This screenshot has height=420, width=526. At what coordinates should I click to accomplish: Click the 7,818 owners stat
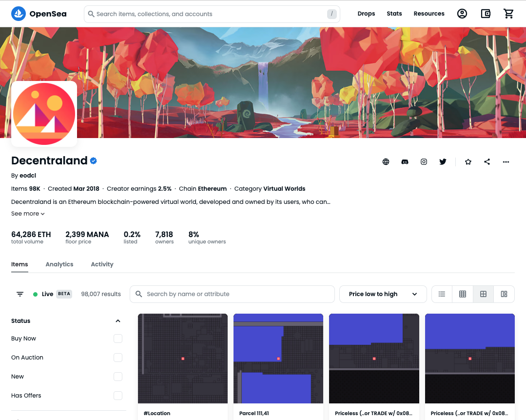164,237
